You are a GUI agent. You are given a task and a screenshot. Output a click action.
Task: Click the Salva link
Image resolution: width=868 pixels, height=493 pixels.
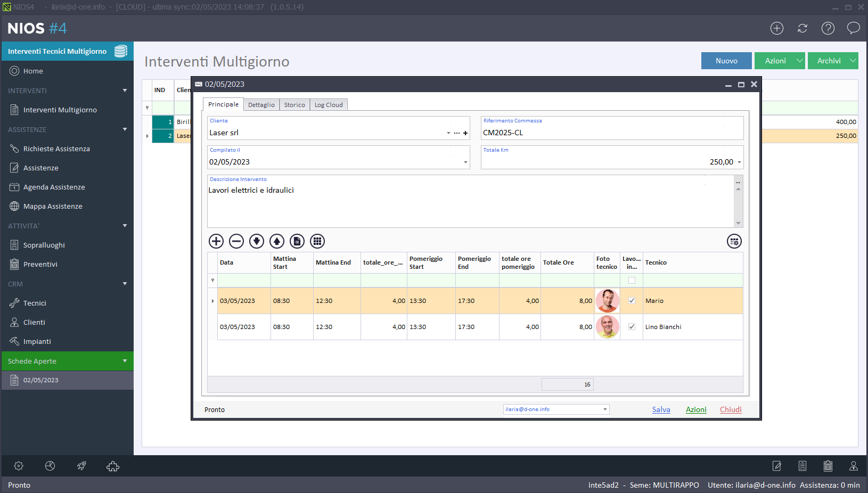(x=661, y=409)
